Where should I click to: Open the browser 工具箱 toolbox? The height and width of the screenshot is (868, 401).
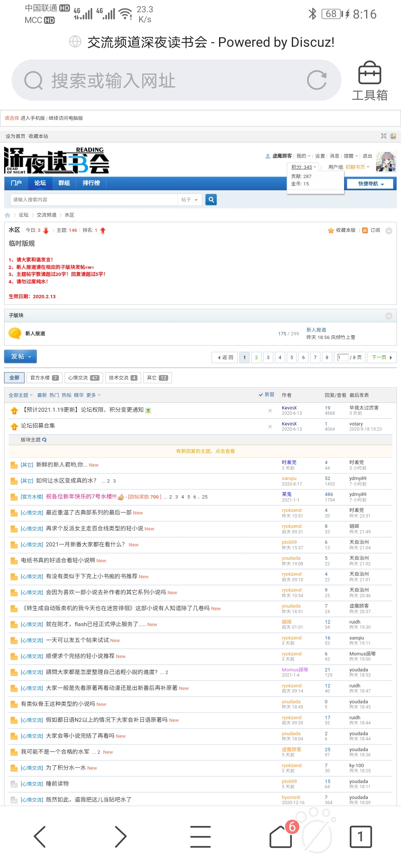pos(369,81)
